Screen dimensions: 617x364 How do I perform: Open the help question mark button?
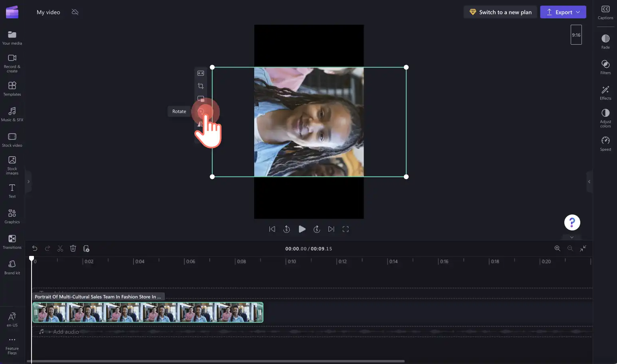coord(572,222)
